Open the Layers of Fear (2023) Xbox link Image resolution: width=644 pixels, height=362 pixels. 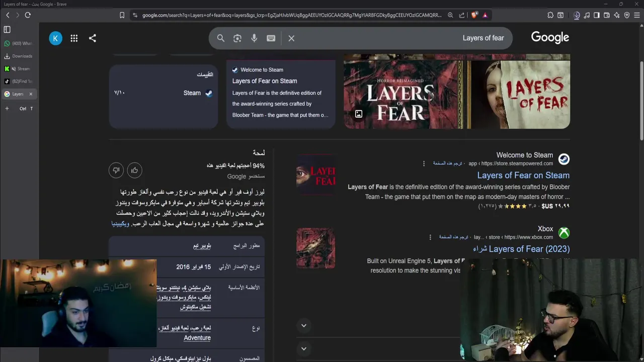point(521,249)
